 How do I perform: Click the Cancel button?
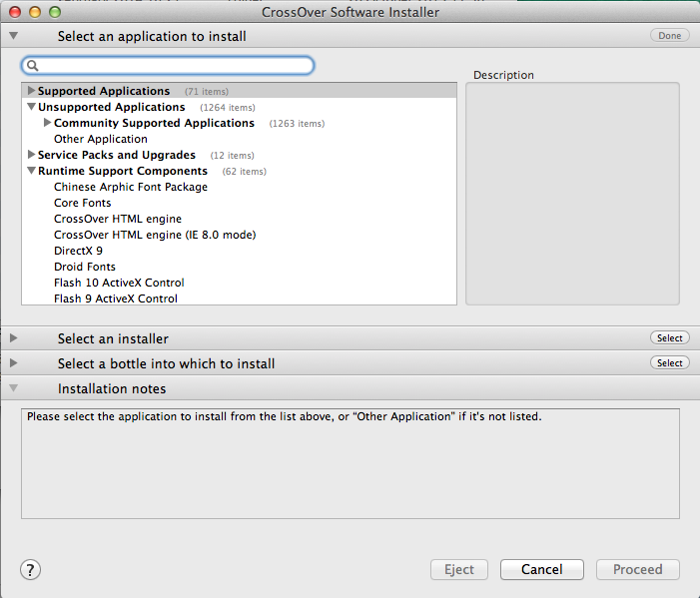tap(542, 569)
